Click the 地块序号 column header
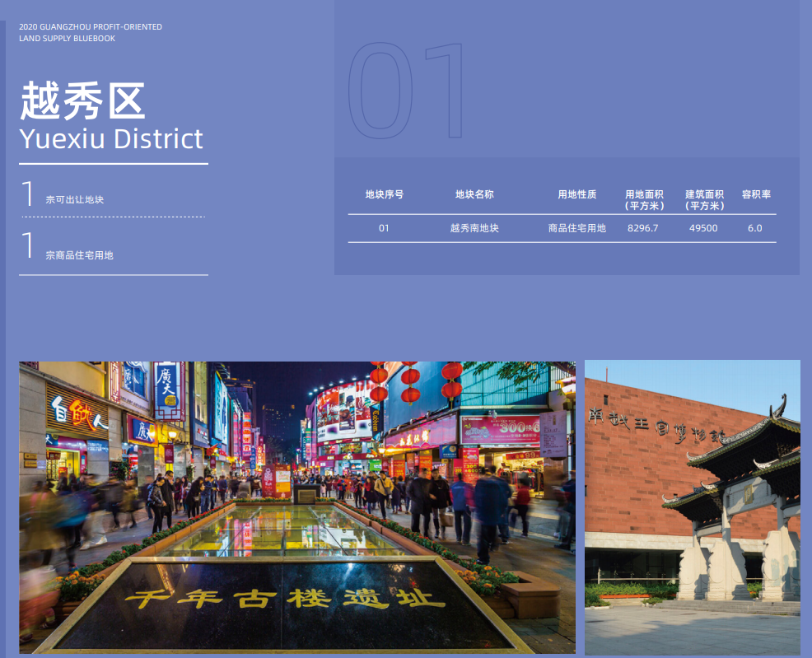Viewport: 812px width, 658px height. click(384, 194)
